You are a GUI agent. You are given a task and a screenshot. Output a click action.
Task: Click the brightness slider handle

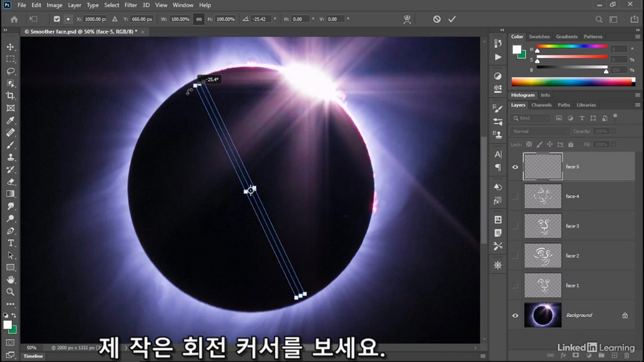pyautogui.click(x=606, y=71)
